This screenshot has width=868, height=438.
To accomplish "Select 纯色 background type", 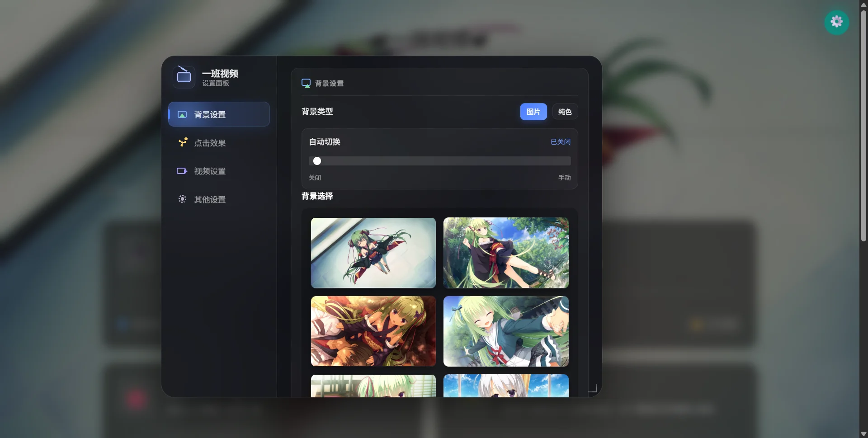I will pyautogui.click(x=565, y=112).
